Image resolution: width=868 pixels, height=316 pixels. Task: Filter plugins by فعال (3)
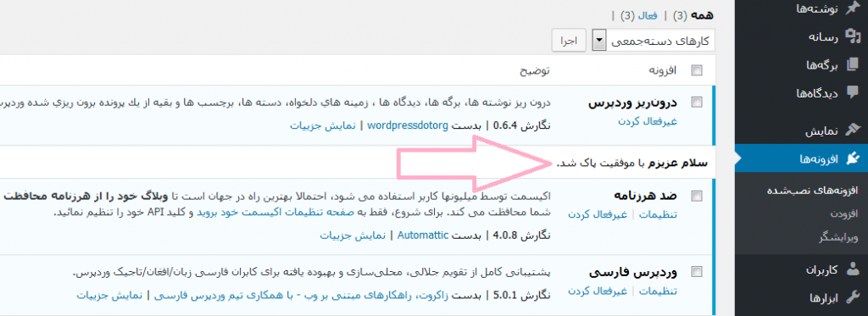(x=639, y=16)
